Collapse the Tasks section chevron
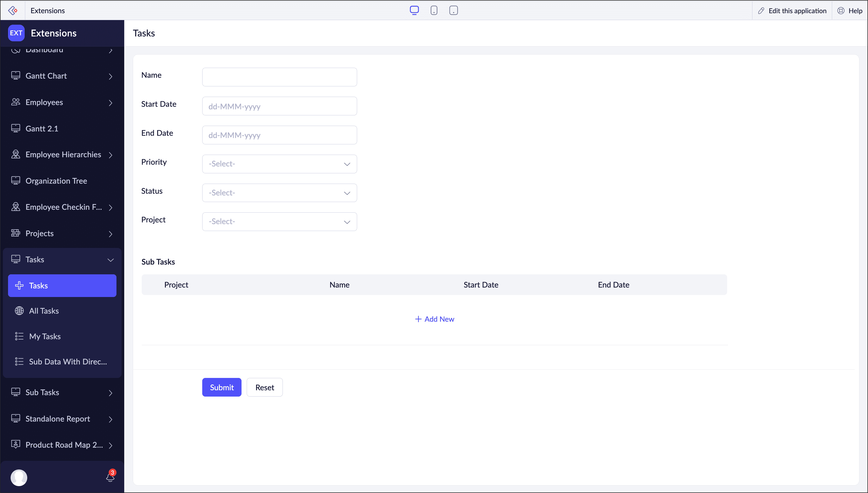 pyautogui.click(x=111, y=260)
